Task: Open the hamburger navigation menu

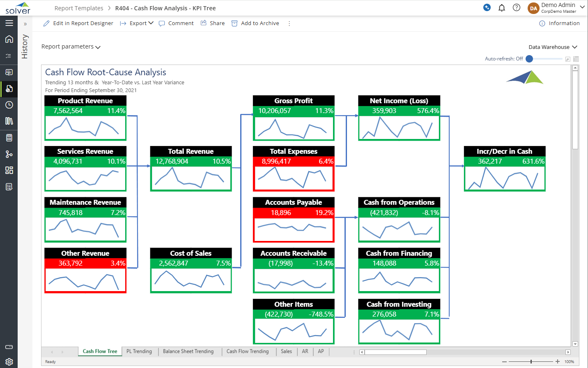Action: [x=9, y=23]
